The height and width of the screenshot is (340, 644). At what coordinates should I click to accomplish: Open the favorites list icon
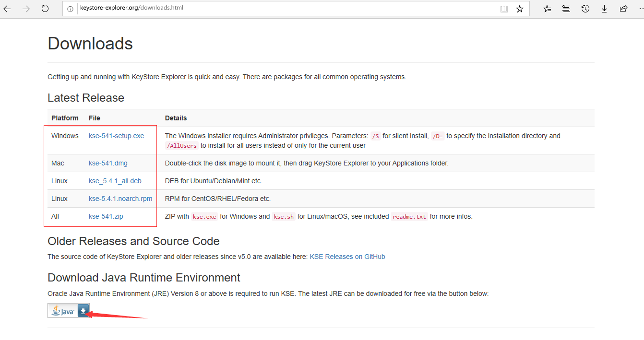pos(547,9)
